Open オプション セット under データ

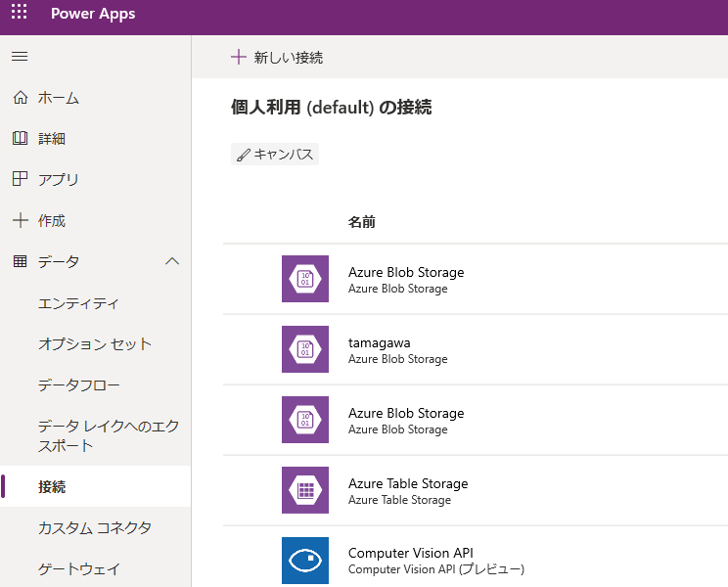click(x=95, y=343)
